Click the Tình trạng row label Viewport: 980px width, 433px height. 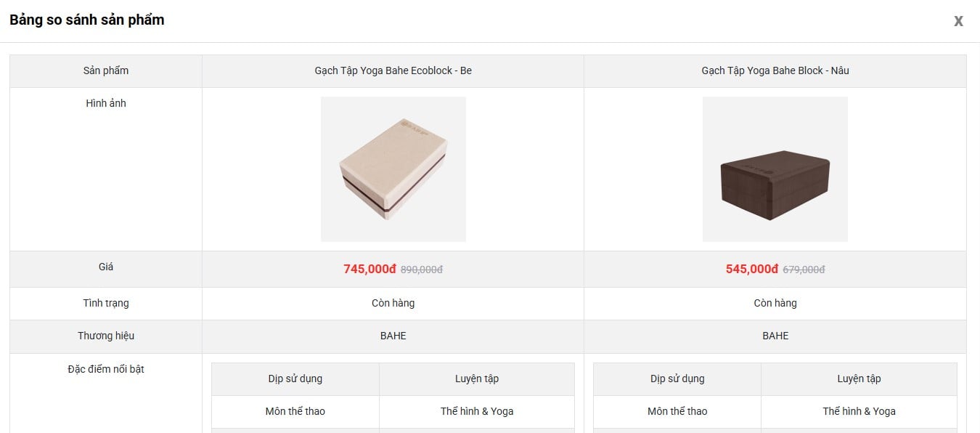click(x=106, y=303)
